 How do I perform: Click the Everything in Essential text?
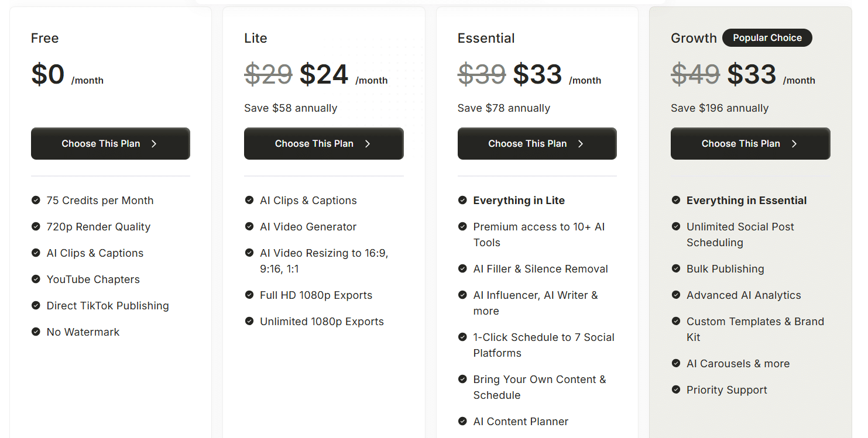tap(746, 200)
